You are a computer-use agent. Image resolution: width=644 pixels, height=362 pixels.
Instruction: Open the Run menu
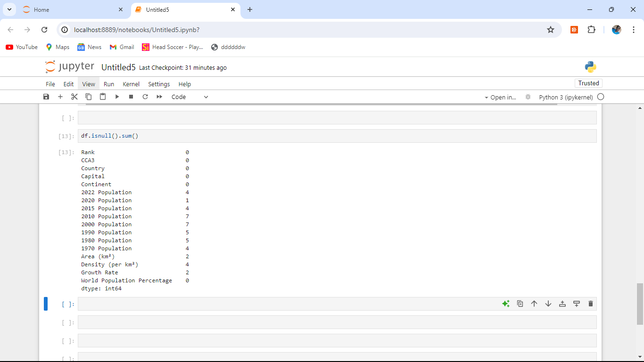pyautogui.click(x=109, y=84)
